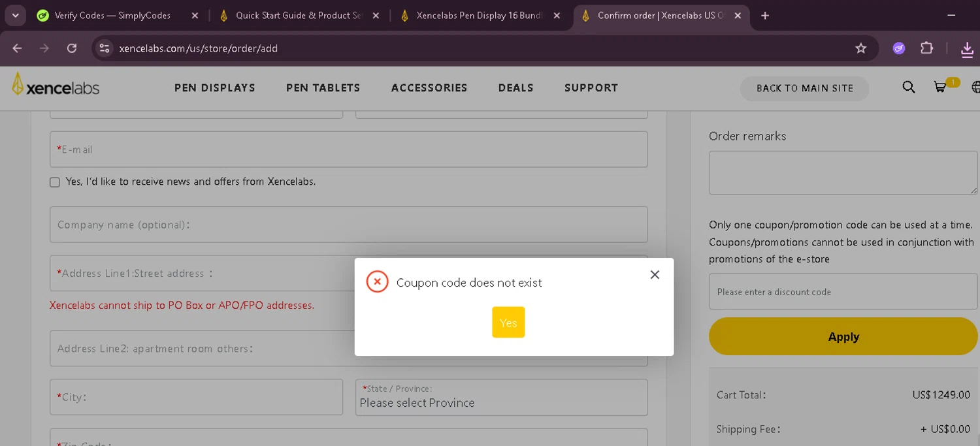Screen dimensions: 980x446
Task: Open the State / Province dropdown
Action: (x=502, y=397)
